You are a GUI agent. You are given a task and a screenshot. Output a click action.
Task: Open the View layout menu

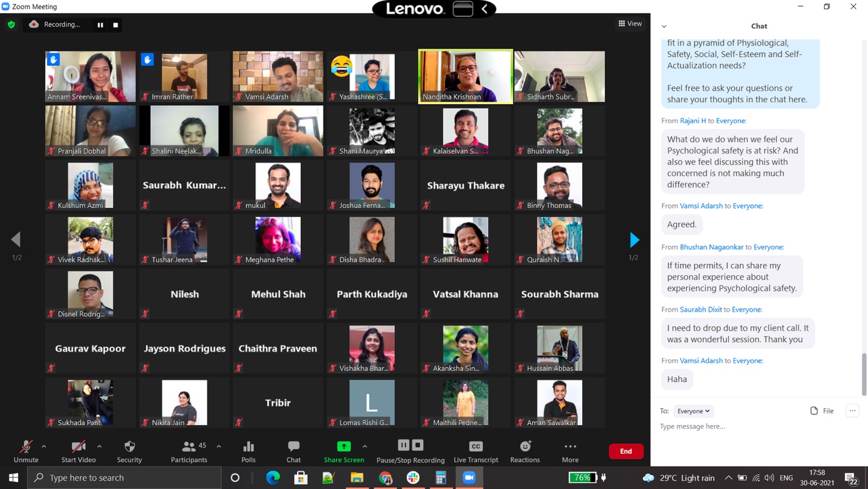630,24
